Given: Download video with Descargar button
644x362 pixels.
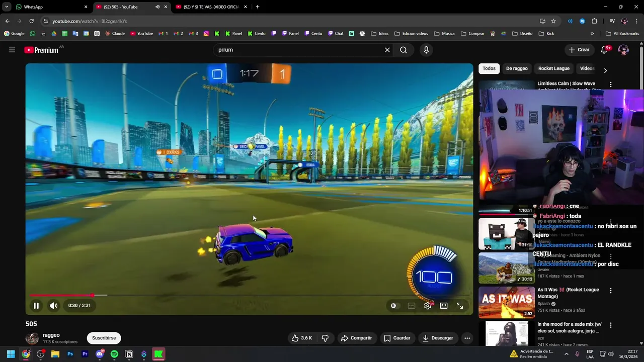Looking at the screenshot, I should pyautogui.click(x=438, y=338).
